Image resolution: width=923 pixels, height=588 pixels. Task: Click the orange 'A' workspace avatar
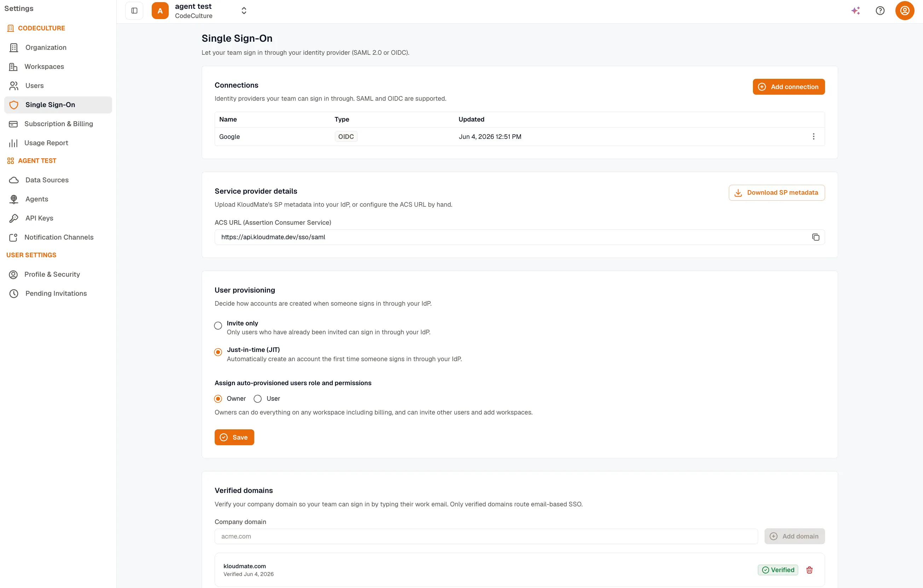point(160,11)
